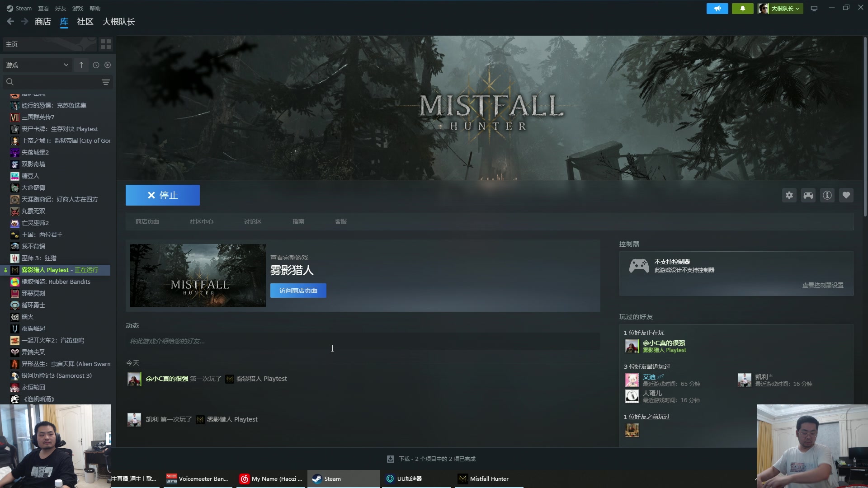Select 循环勇士 in library list
Screen dimensions: 868x488
[x=56, y=305]
